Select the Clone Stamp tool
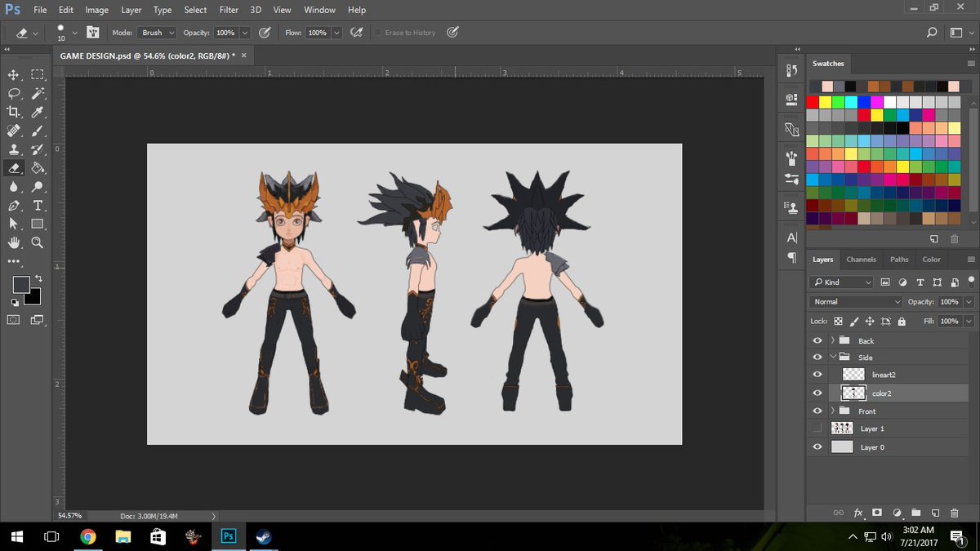This screenshot has height=551, width=980. (x=13, y=149)
